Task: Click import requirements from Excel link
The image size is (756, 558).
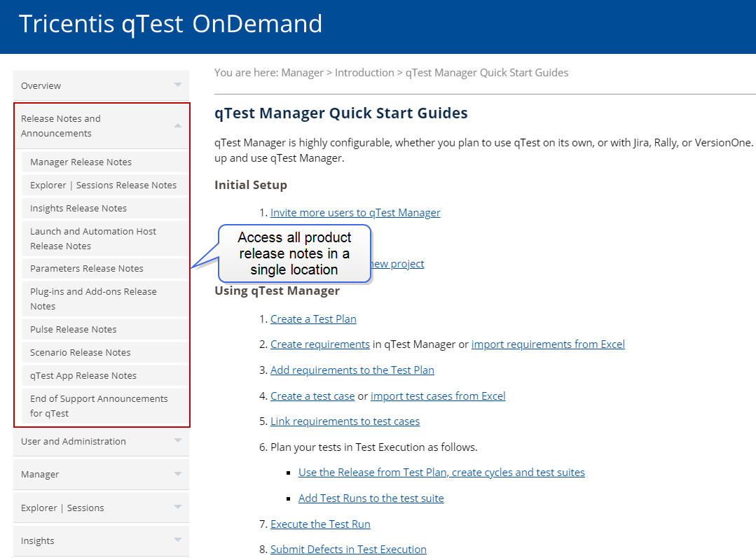Action: tap(548, 344)
